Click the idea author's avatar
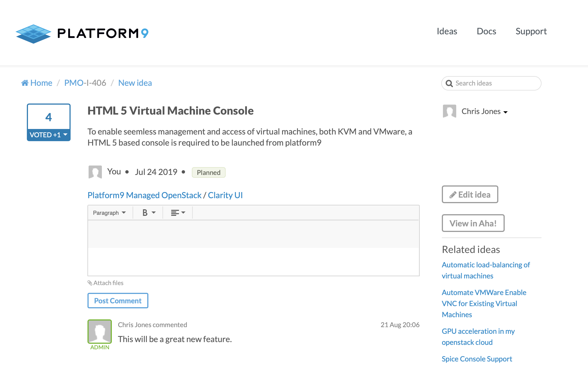Viewport: 588px width, 367px height. [x=95, y=172]
